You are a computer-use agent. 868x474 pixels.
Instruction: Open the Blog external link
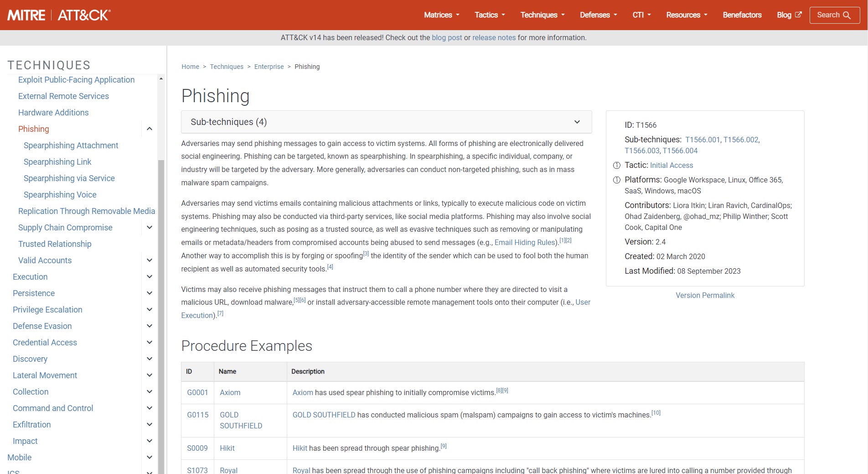tap(789, 15)
